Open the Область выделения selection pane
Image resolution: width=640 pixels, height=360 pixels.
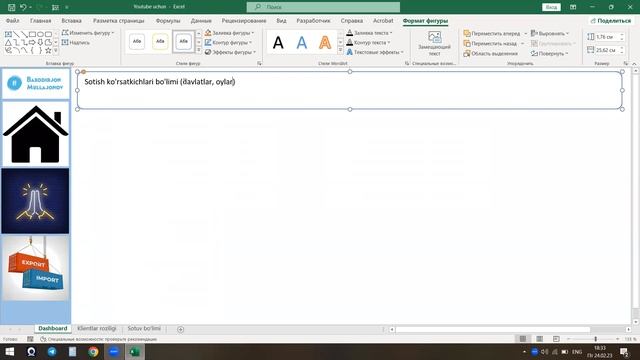point(490,53)
